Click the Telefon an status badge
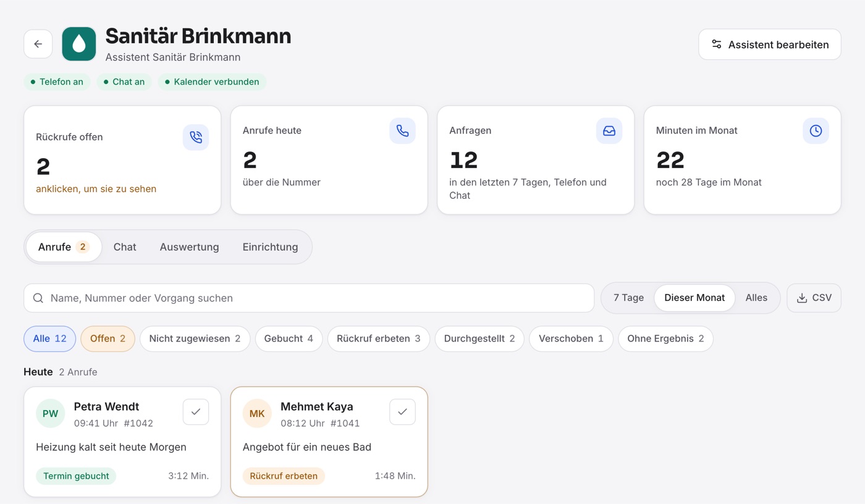 pos(57,82)
